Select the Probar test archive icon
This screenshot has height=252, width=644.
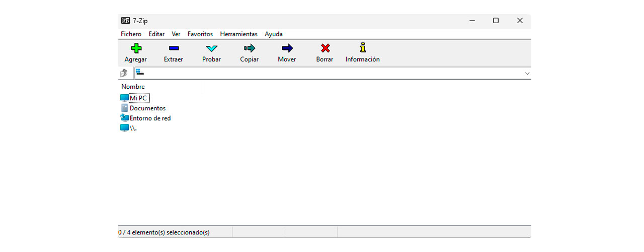click(x=211, y=48)
